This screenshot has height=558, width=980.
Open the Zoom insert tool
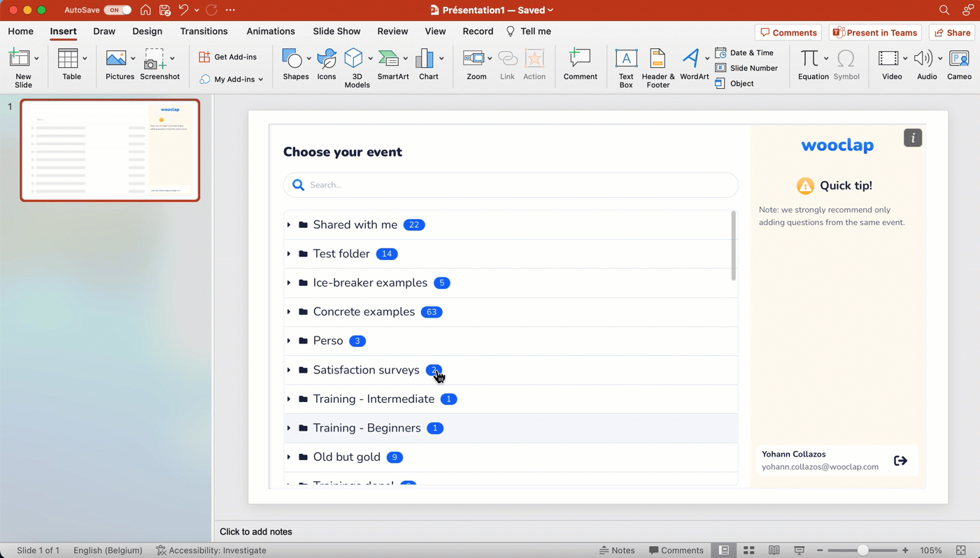pos(476,64)
